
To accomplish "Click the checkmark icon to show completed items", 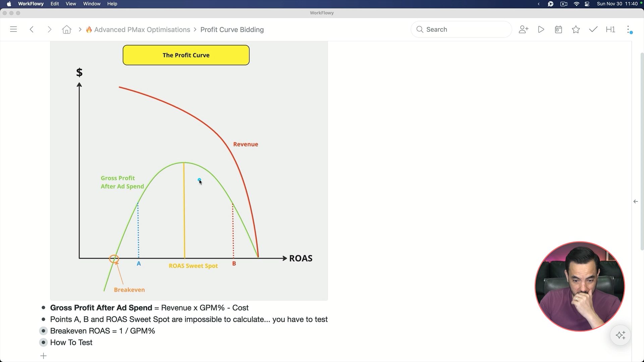I will (x=593, y=29).
